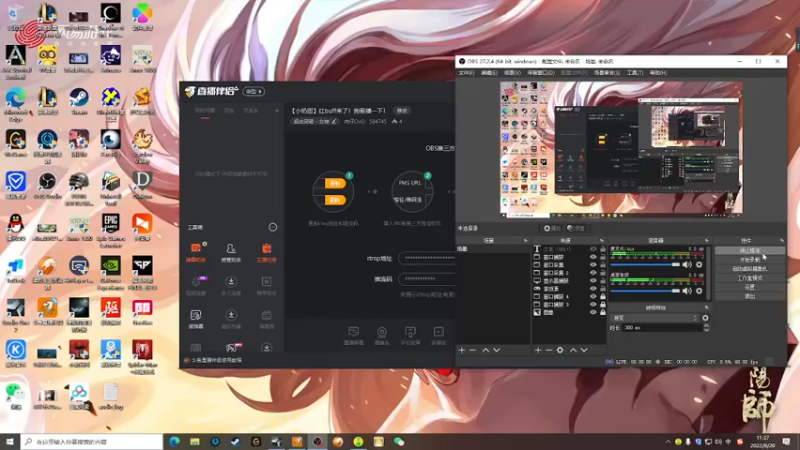Pop out the 混音器 dock with the header icon

pos(707,240)
